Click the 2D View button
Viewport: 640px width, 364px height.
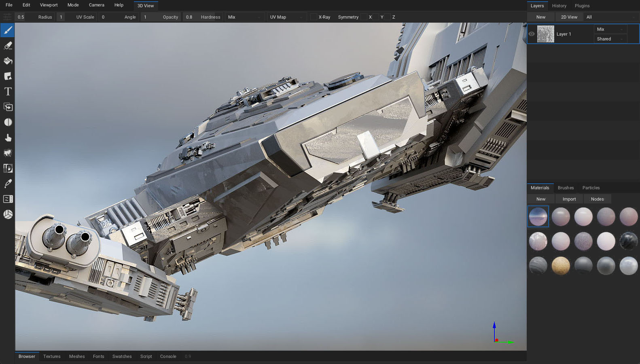[x=569, y=17]
